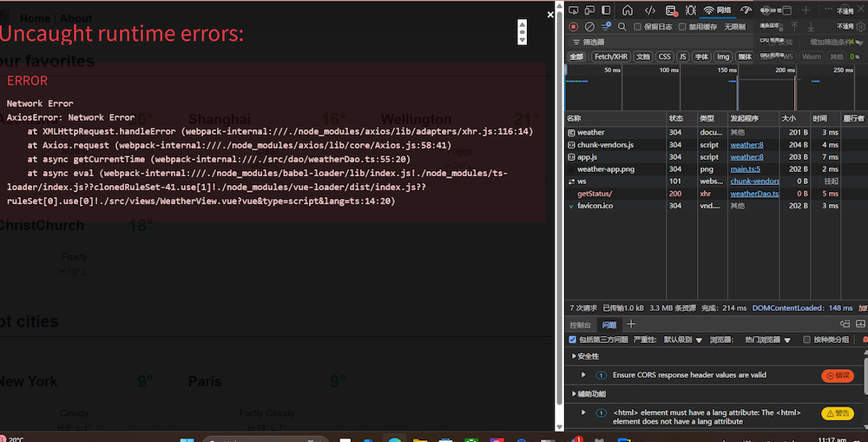Expand the CORS response header issue

pyautogui.click(x=583, y=375)
